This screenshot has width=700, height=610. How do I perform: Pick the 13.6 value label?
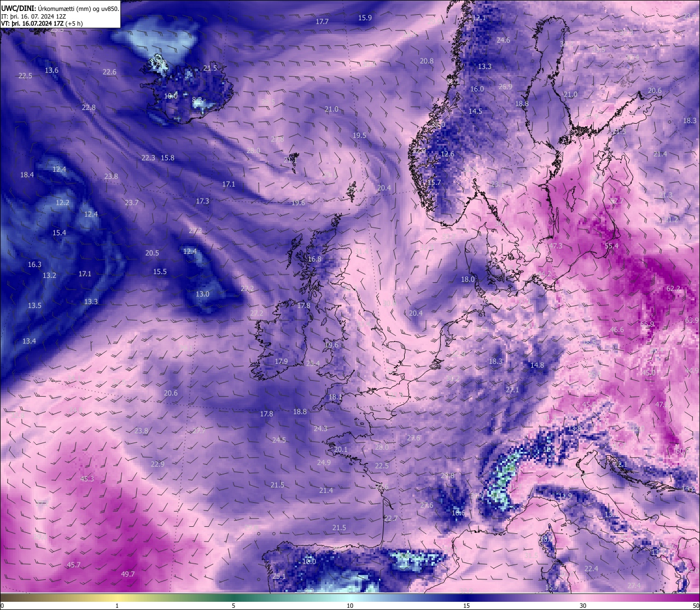pos(51,71)
